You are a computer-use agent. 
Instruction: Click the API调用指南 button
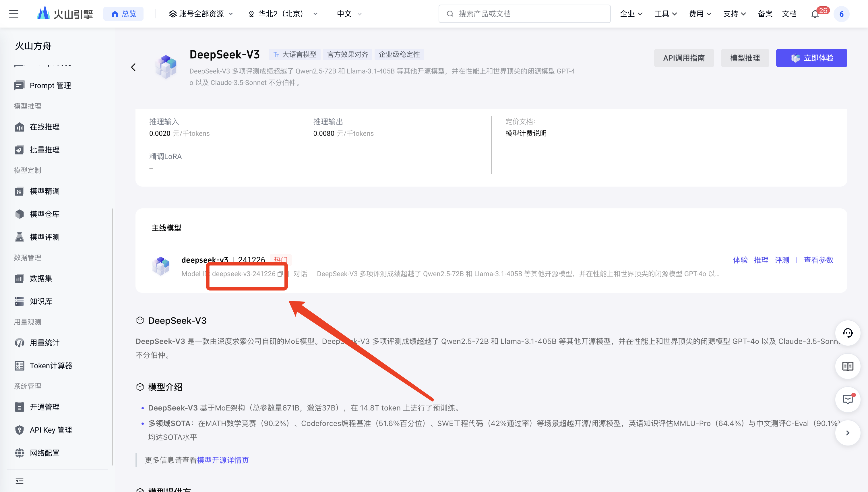pos(684,58)
